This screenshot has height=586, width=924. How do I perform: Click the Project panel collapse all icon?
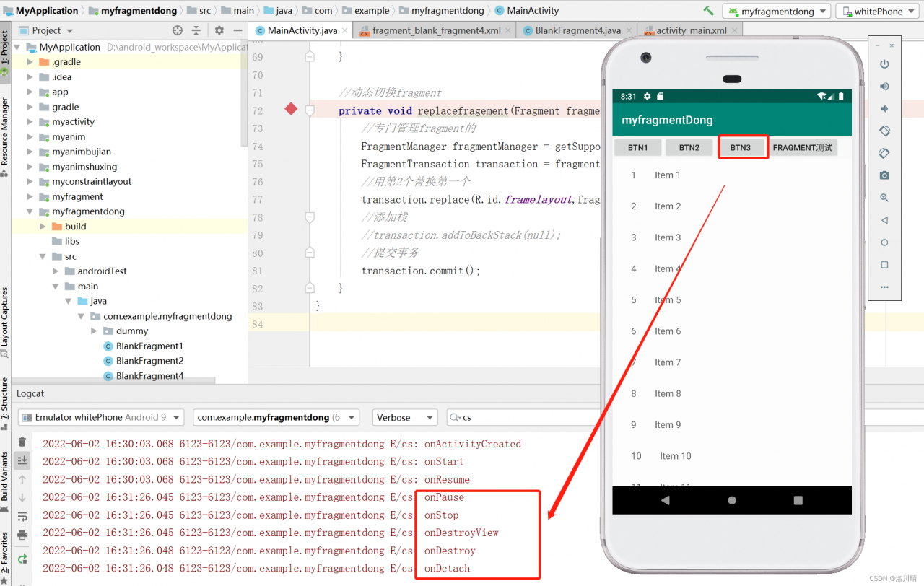point(196,30)
